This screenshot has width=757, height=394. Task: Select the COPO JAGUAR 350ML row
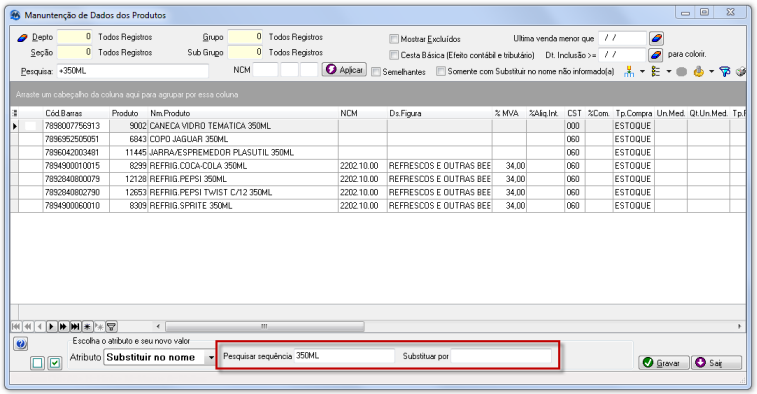378,139
